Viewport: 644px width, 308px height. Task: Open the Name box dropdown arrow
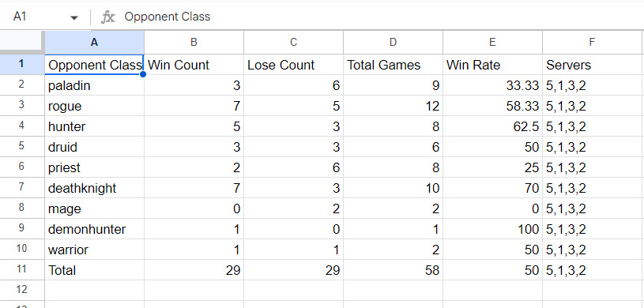[74, 17]
